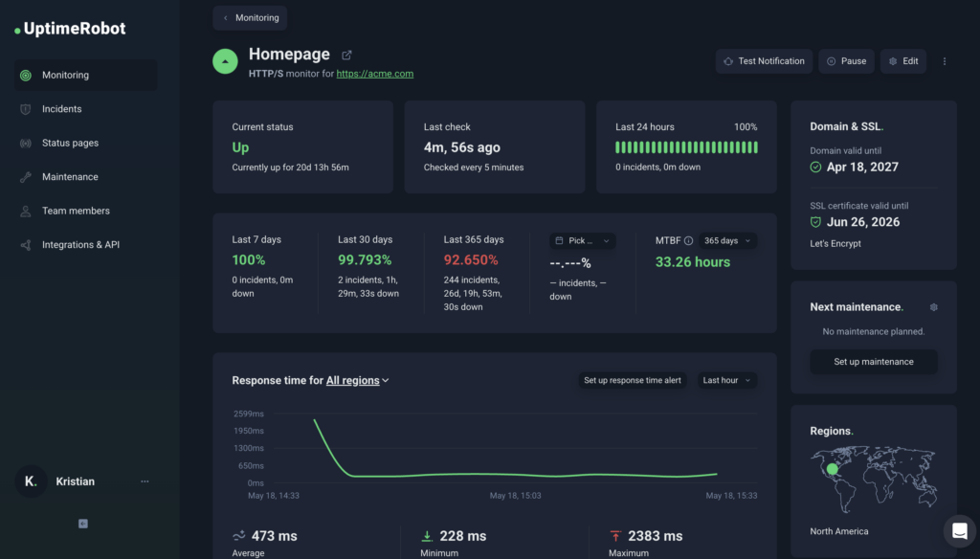Image resolution: width=980 pixels, height=559 pixels.
Task: Set up response time alert
Action: [x=633, y=380]
